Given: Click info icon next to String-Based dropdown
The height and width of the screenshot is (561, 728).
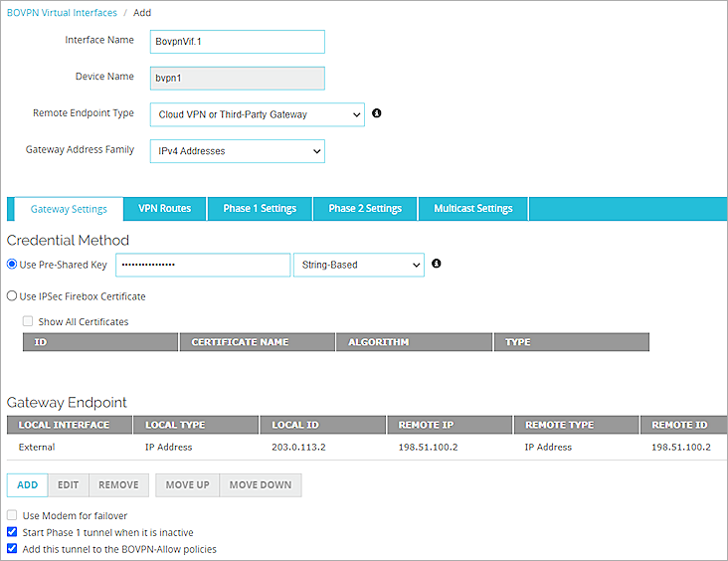Looking at the screenshot, I should (437, 265).
